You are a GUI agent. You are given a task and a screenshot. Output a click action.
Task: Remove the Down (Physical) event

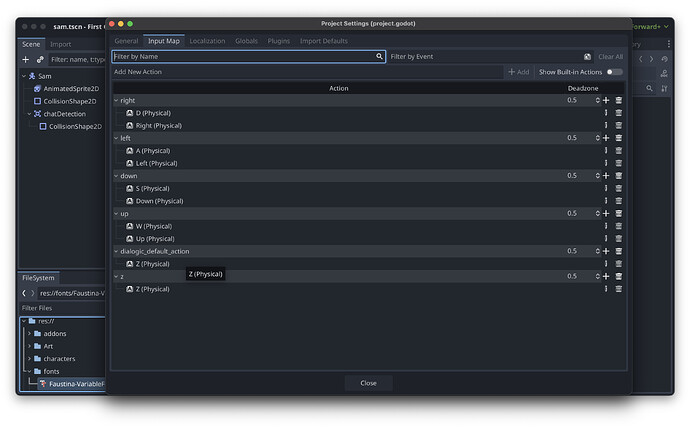click(x=618, y=201)
